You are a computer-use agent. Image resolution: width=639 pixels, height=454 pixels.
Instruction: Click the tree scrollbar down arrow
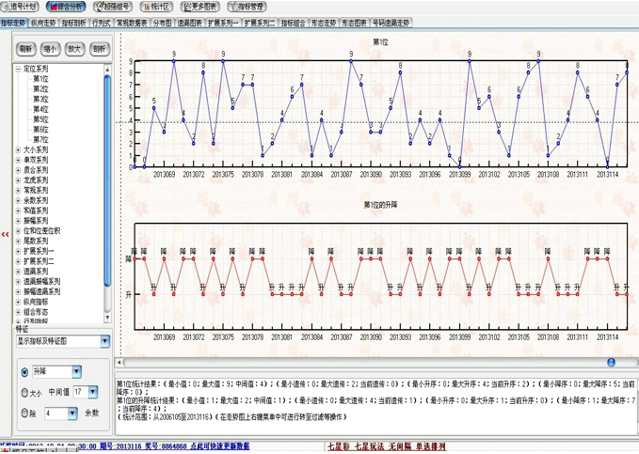[107, 317]
